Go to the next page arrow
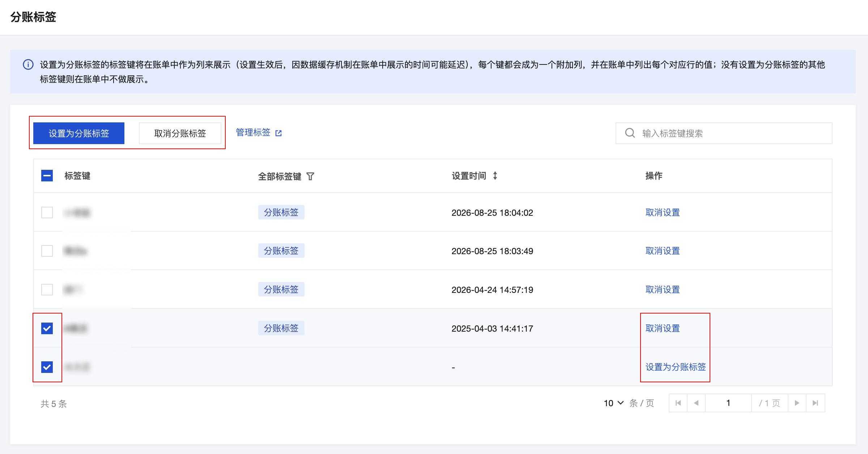 tap(797, 403)
